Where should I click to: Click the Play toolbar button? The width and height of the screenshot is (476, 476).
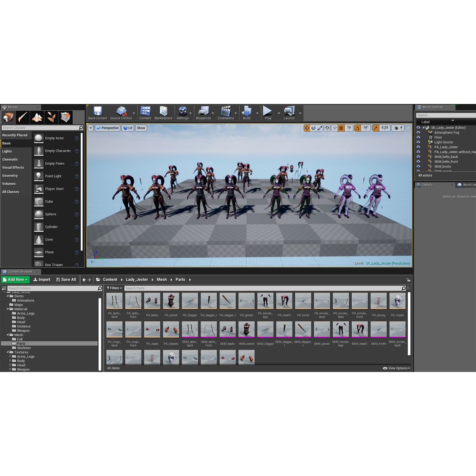pos(268,113)
